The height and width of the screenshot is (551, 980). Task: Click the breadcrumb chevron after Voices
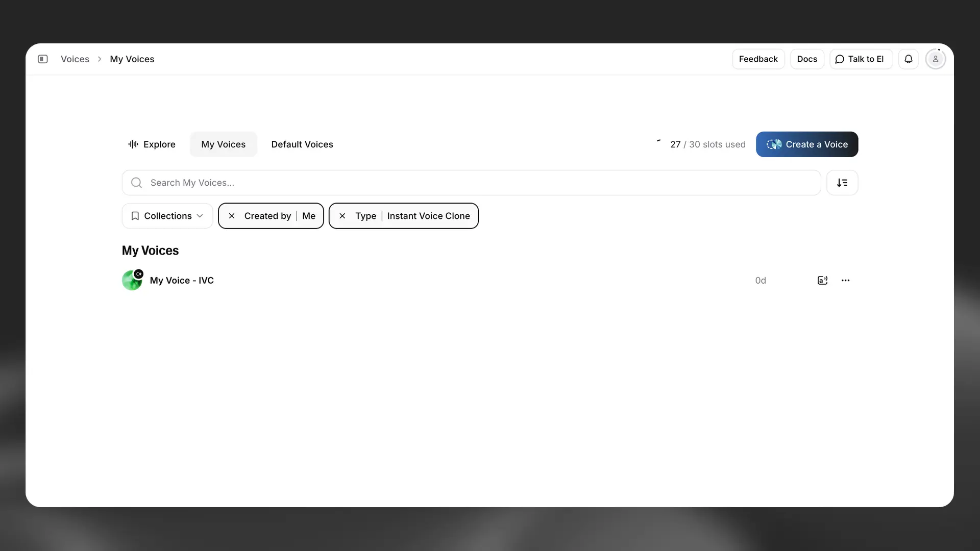99,59
